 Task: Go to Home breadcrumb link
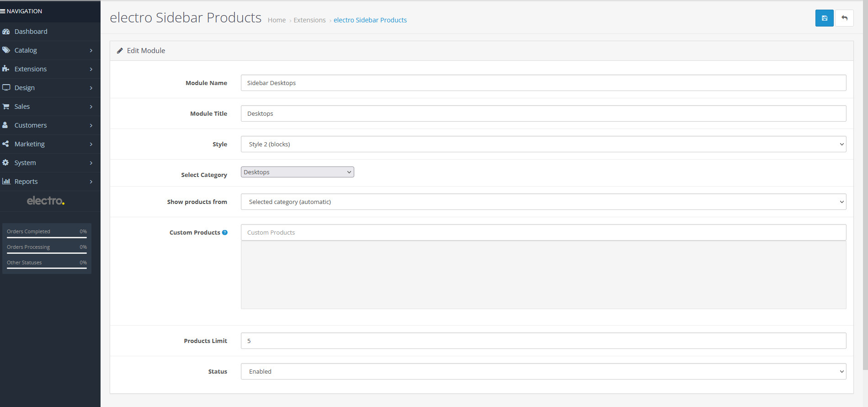277,20
